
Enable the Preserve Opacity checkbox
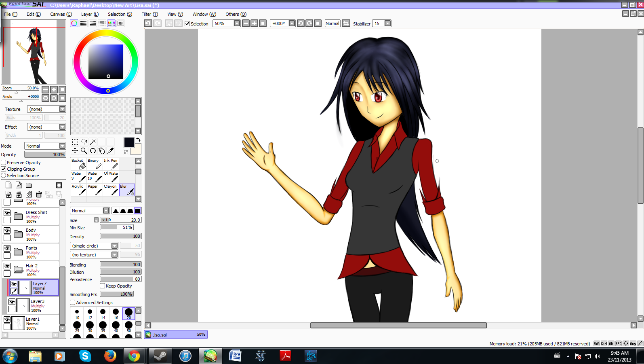tap(4, 163)
